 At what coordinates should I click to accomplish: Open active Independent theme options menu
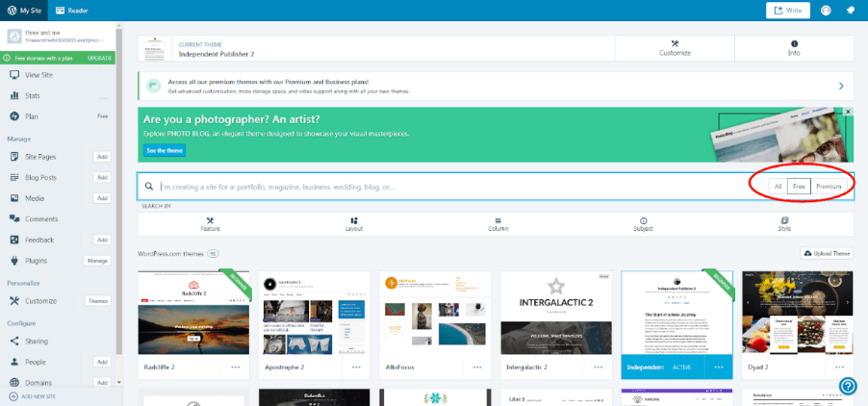coord(719,368)
